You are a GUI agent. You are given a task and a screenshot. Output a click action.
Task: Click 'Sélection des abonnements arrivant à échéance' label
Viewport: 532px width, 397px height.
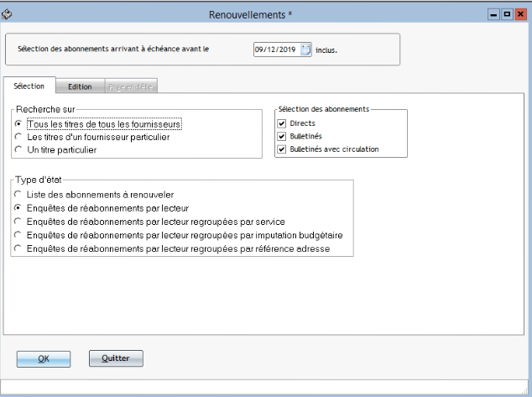(x=113, y=49)
